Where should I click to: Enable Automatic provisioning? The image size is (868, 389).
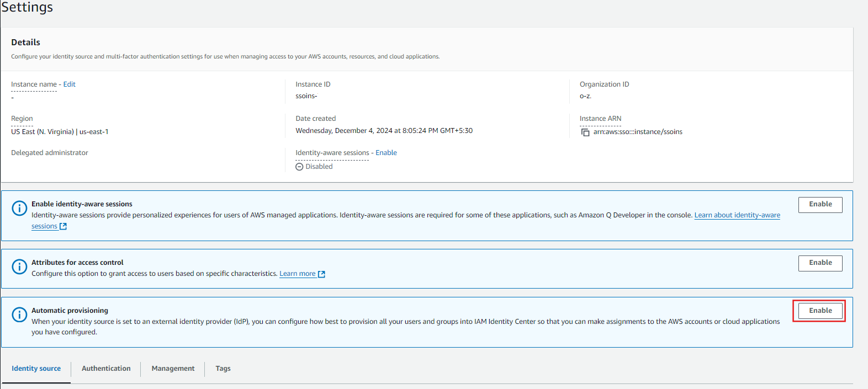coord(820,311)
